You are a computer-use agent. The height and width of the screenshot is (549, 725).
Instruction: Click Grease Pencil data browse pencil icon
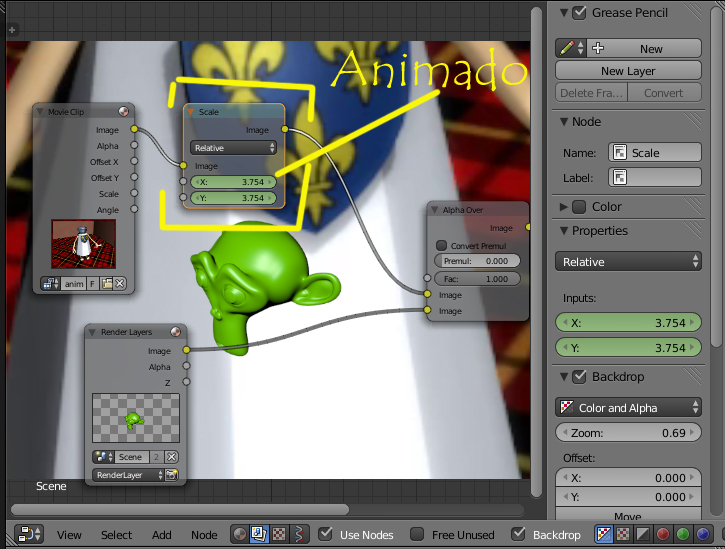(571, 48)
